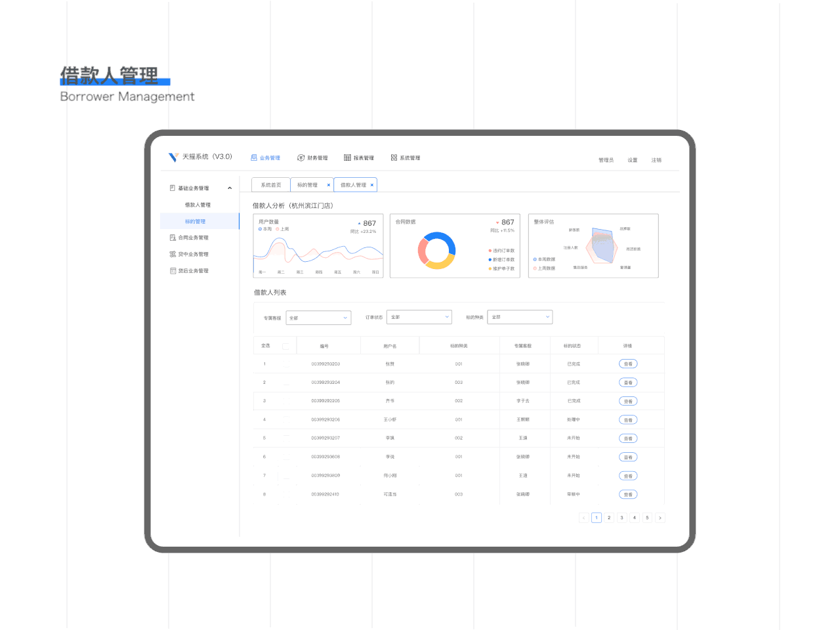
Task: Toggle 本周数据 legend in radar chart
Action: click(x=544, y=259)
